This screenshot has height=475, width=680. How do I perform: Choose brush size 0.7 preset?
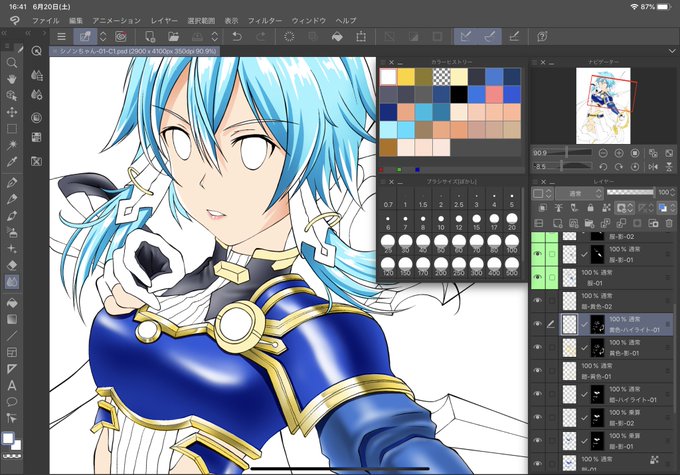(388, 200)
